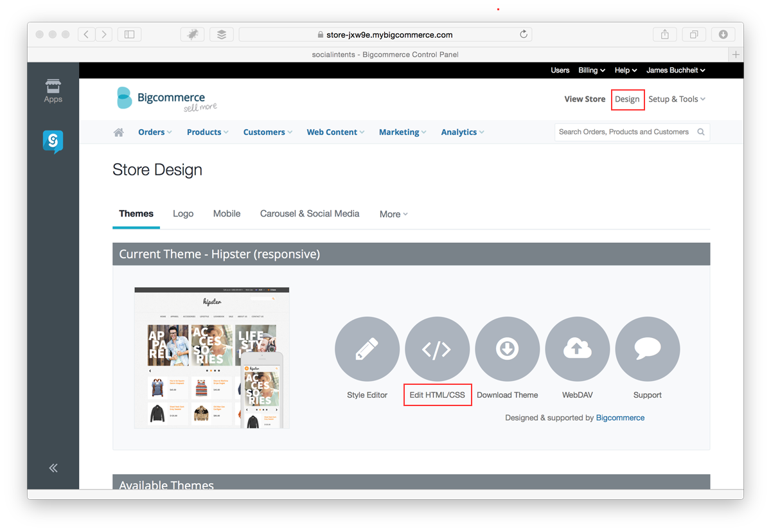Screen dimensions: 771x532
Task: Focus the Search Orders, Products and Customers field
Action: point(632,132)
